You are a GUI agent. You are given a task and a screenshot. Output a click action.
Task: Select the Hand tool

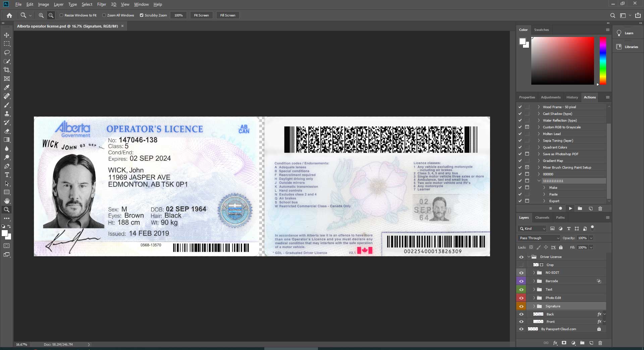coord(7,201)
